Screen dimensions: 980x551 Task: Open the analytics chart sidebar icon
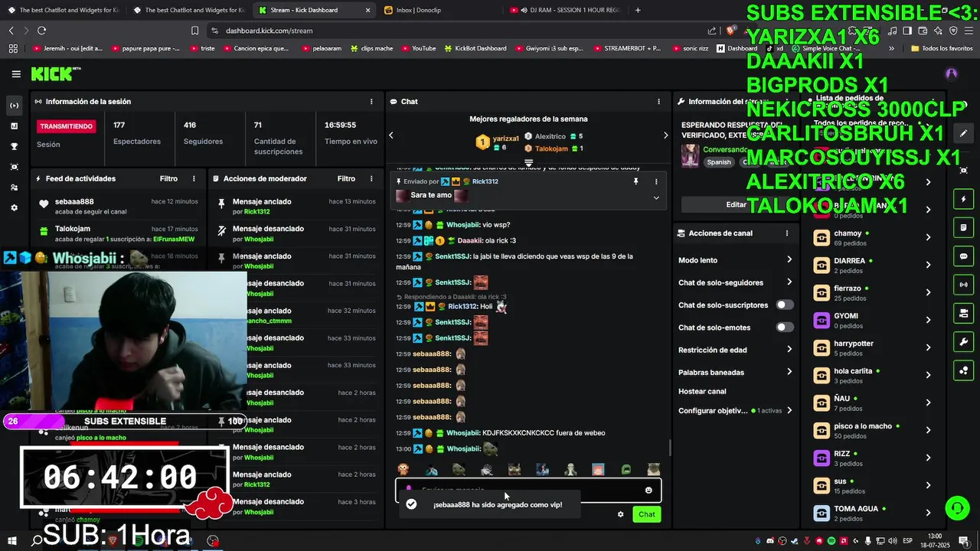click(x=14, y=126)
